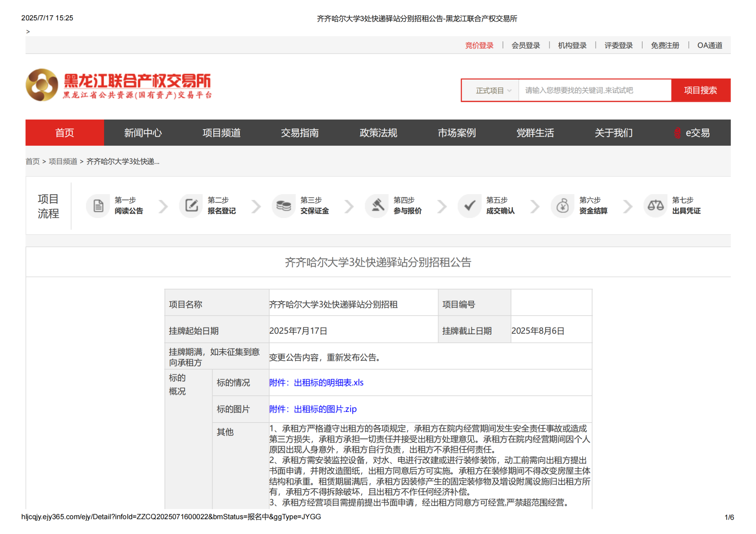Go to the 政策法规 menu item
Screen dimensions: 756x534
coord(378,133)
